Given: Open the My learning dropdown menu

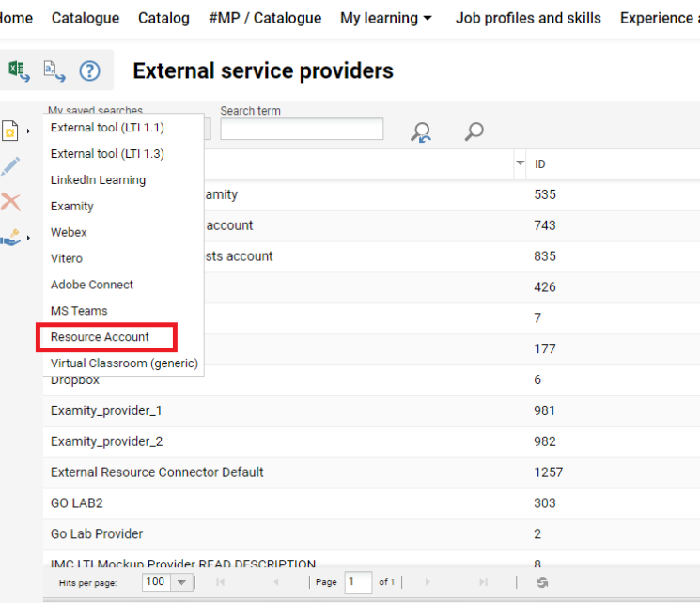Looking at the screenshot, I should pyautogui.click(x=386, y=18).
